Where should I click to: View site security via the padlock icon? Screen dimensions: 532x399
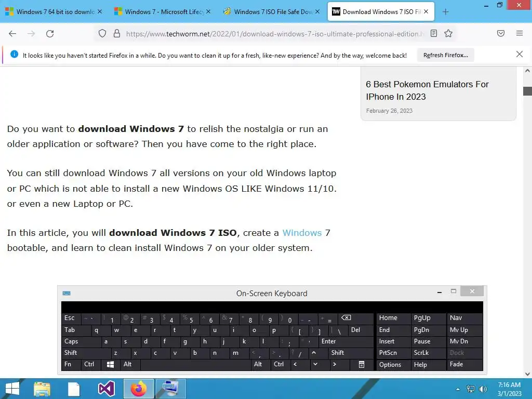click(x=117, y=33)
